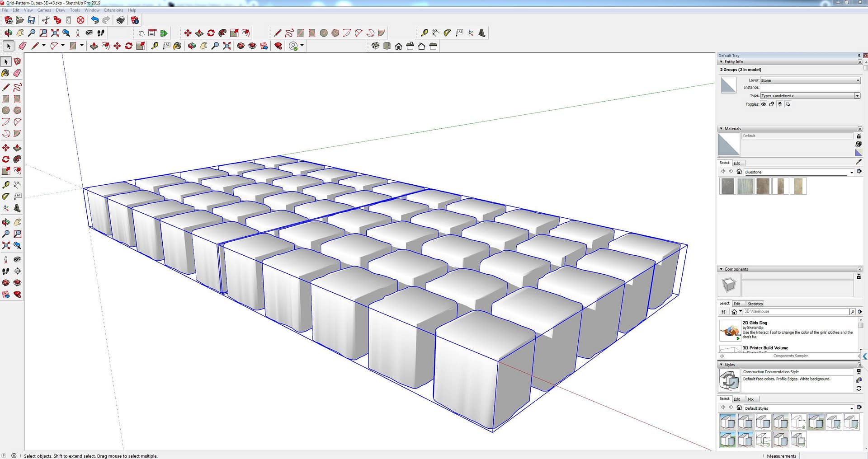Toggle the Hidden eye icon in Entity Info
868x459 pixels.
click(x=764, y=104)
